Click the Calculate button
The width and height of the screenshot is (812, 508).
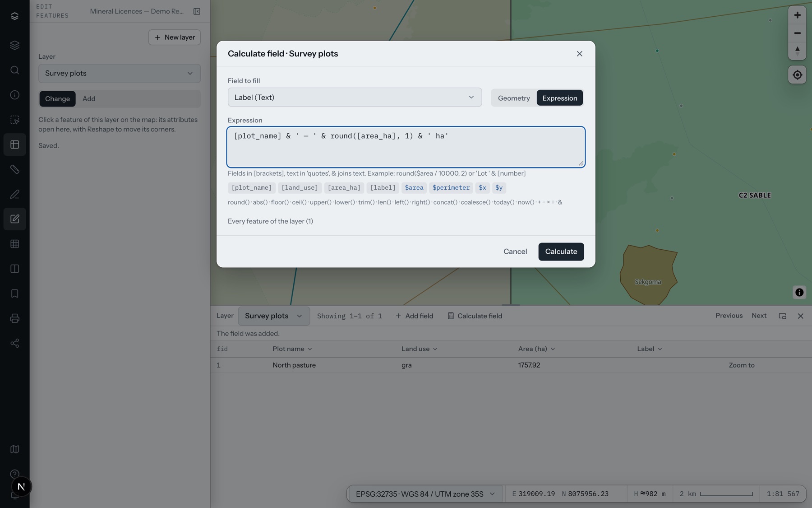[561, 252]
